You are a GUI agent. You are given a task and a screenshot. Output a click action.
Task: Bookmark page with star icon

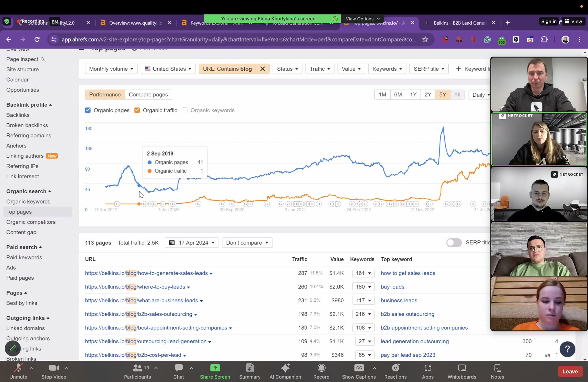425,40
